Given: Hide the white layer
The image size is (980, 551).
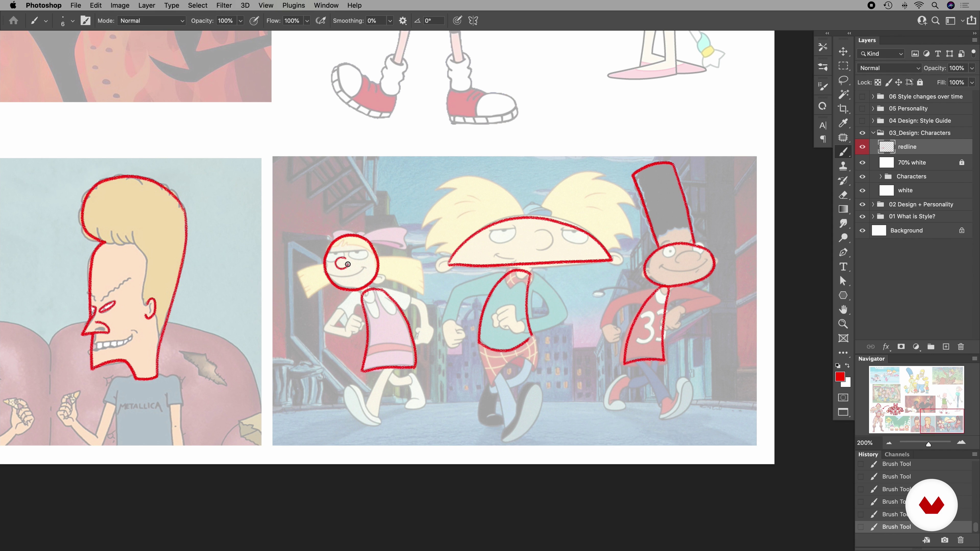Looking at the screenshot, I should 862,191.
